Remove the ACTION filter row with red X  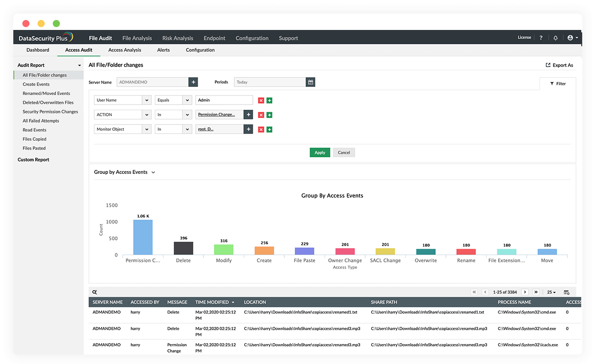pos(261,115)
